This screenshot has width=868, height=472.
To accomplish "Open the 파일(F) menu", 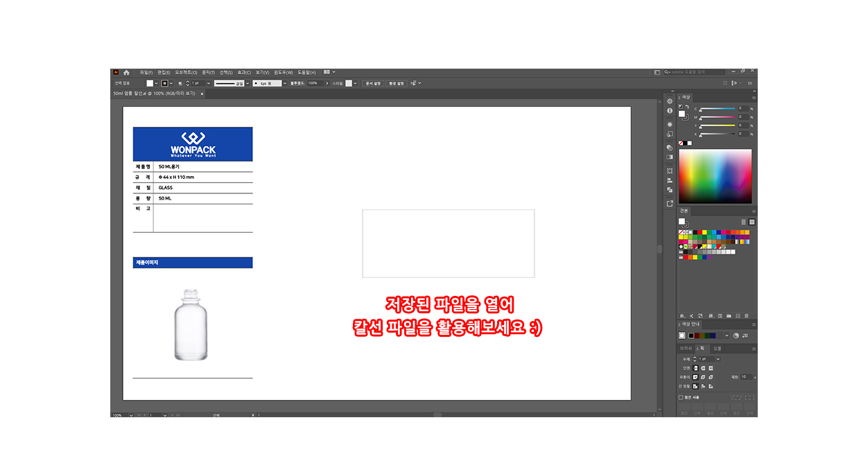I will [146, 72].
